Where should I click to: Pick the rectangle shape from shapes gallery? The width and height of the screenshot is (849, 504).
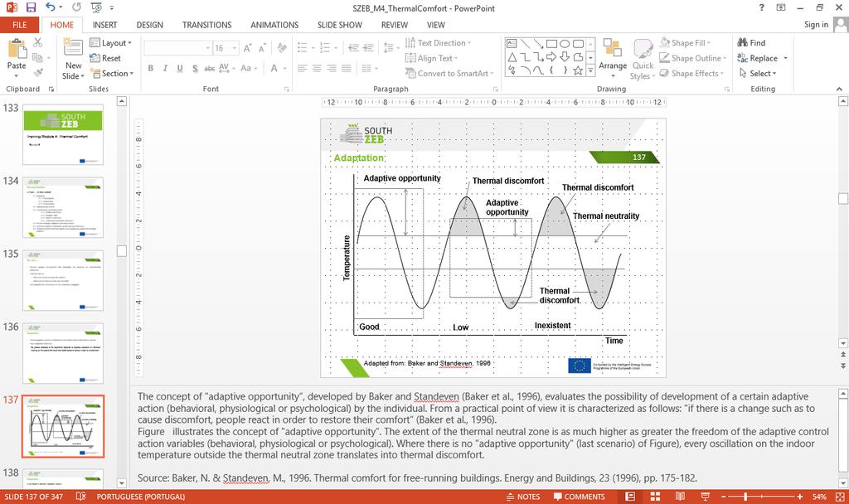pos(551,43)
